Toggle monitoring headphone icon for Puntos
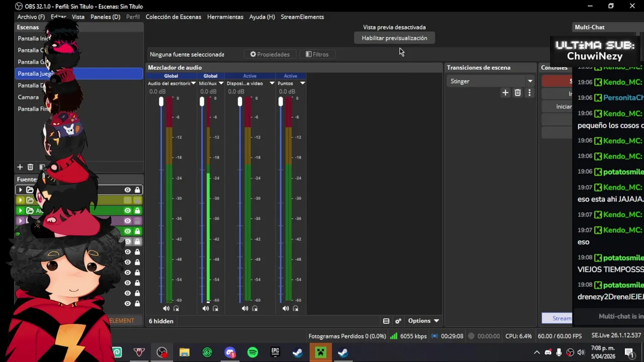The height and width of the screenshot is (362, 644). 295,308
